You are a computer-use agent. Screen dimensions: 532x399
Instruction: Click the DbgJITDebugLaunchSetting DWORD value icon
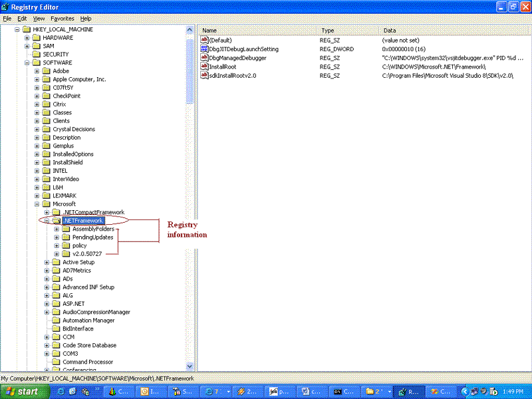pos(204,49)
